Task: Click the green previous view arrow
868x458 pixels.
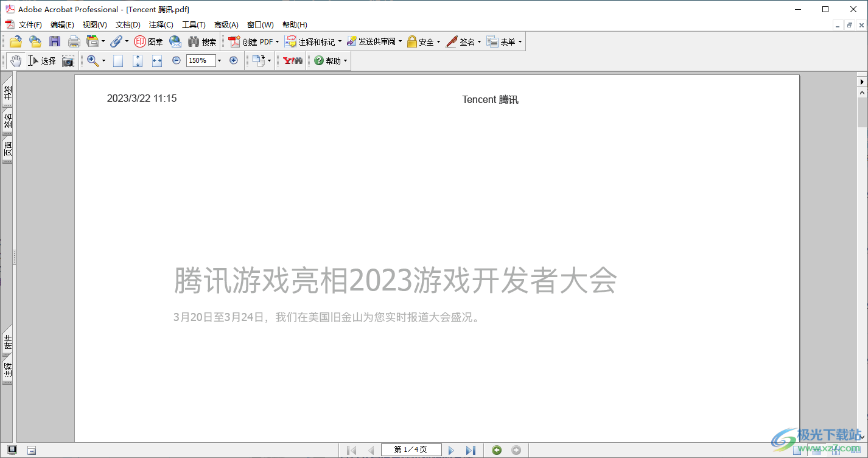Action: (x=497, y=450)
